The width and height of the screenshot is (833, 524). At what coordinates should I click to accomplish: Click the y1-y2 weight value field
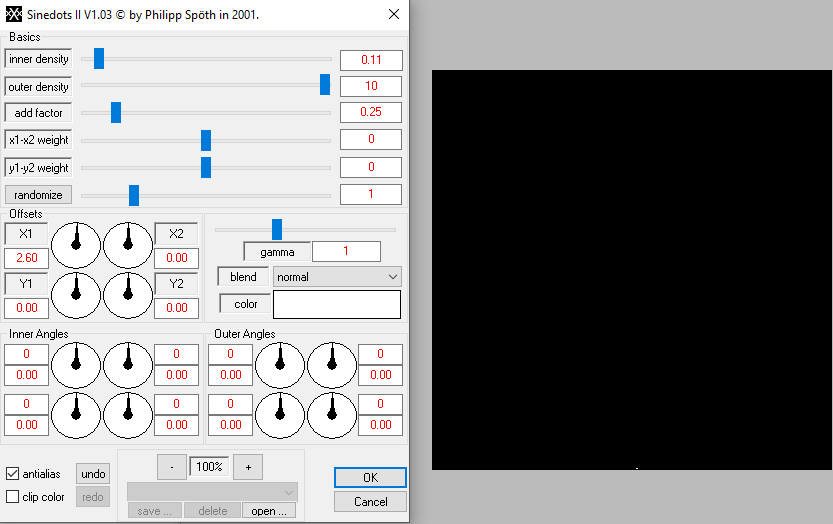coord(371,167)
